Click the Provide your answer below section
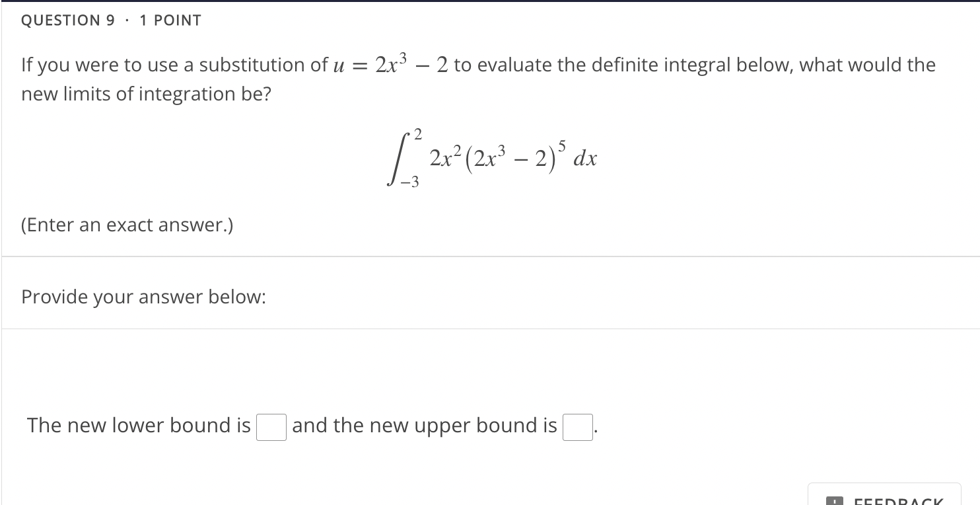The width and height of the screenshot is (980, 505). tap(143, 297)
